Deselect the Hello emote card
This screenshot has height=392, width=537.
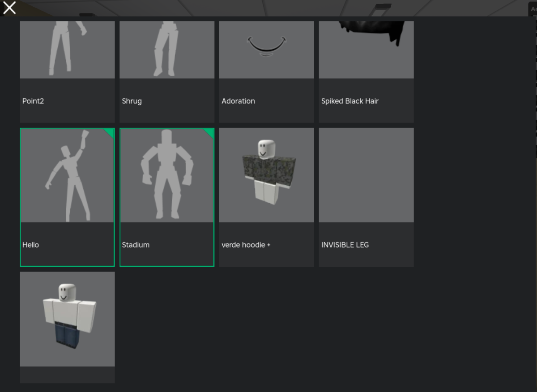pyautogui.click(x=67, y=197)
